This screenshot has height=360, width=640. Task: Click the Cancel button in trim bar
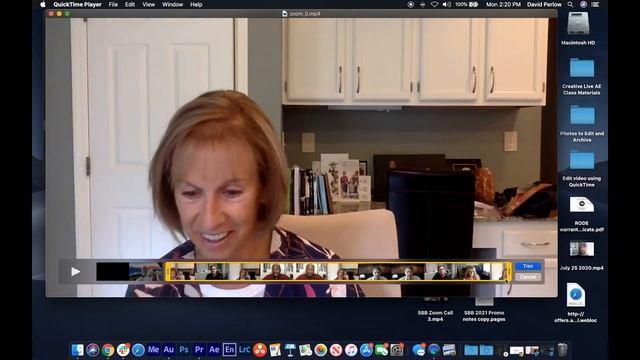pyautogui.click(x=528, y=277)
